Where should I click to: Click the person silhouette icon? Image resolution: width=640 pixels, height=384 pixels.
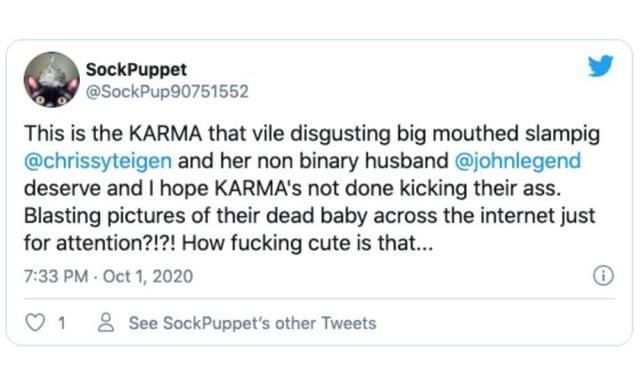click(x=106, y=322)
